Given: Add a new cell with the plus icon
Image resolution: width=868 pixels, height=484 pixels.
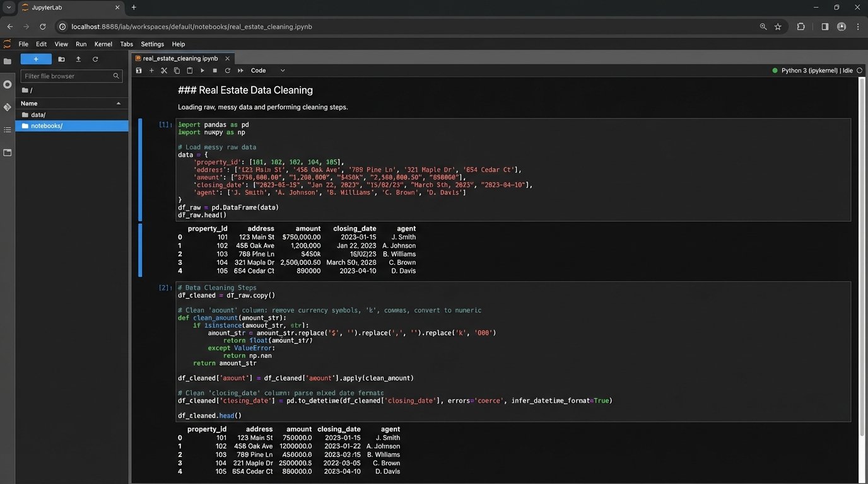Looking at the screenshot, I should (x=151, y=71).
